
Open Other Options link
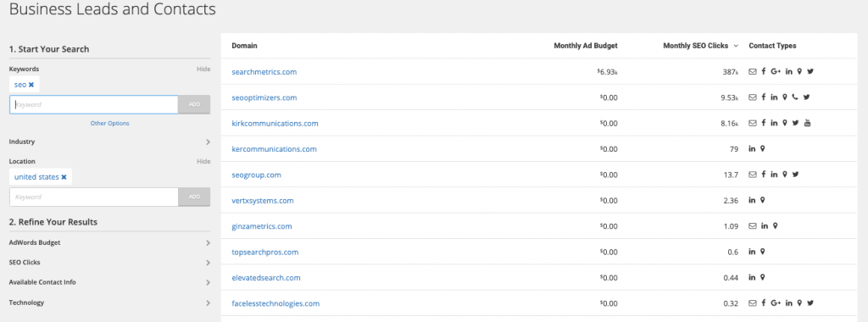109,124
